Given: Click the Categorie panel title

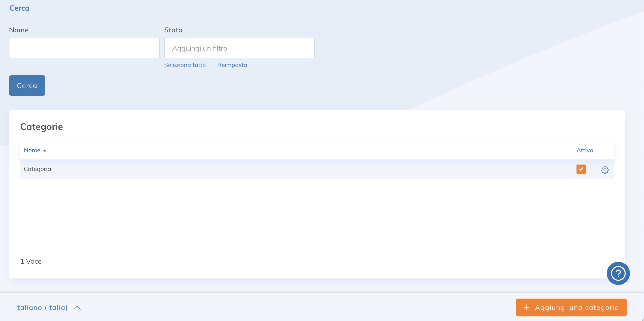Looking at the screenshot, I should pyautogui.click(x=42, y=127).
